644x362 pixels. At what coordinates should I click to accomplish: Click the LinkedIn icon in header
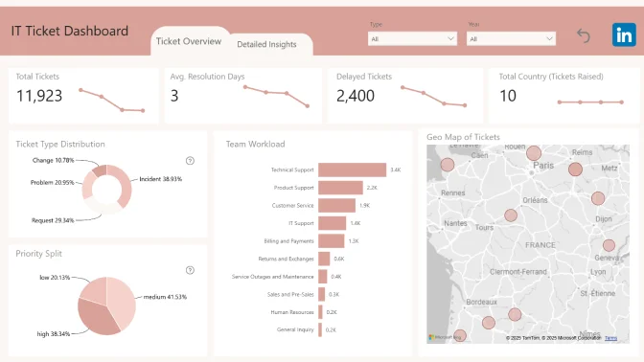point(624,34)
